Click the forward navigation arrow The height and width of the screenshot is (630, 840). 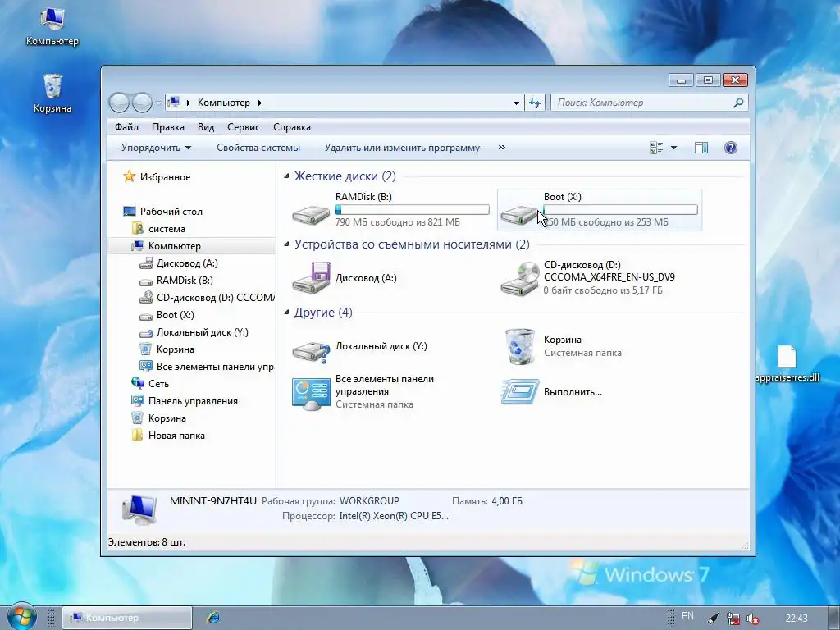[x=142, y=103]
